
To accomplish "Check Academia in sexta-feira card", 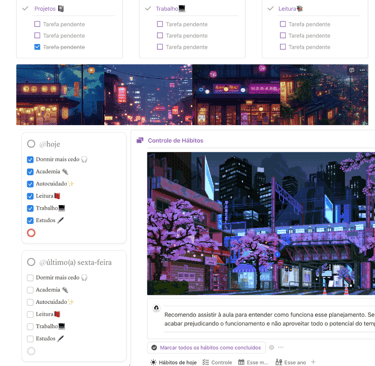I will point(30,290).
